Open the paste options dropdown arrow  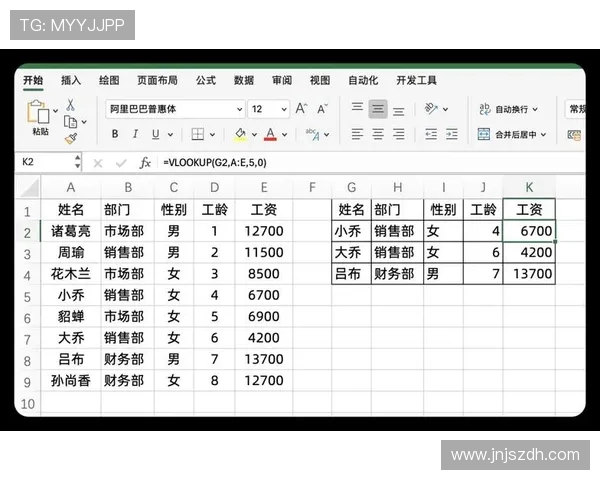point(55,111)
